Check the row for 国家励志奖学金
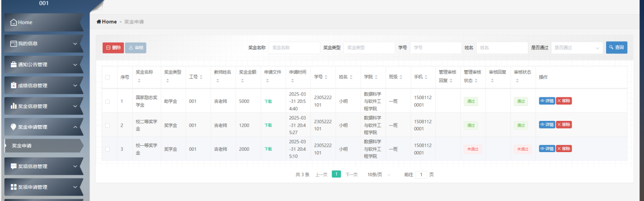 coord(108,101)
